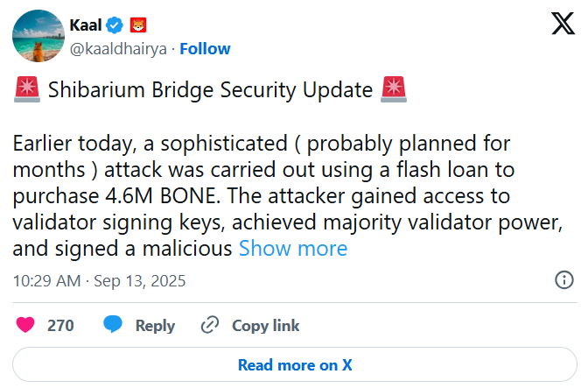The height and width of the screenshot is (388, 588).
Task: Click the Reply text label
Action: point(155,326)
